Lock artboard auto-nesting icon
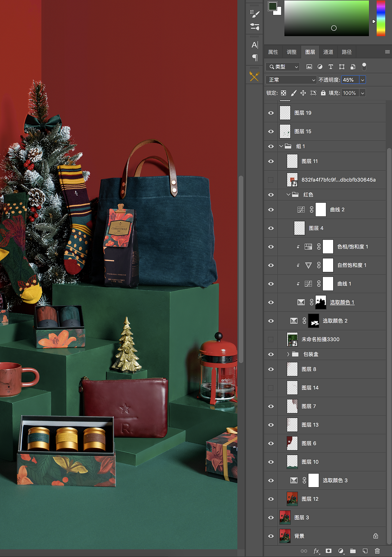This screenshot has width=392, height=557. [x=313, y=93]
